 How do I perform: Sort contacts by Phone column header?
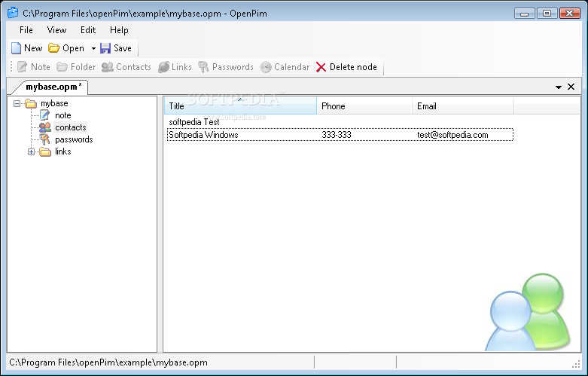364,105
